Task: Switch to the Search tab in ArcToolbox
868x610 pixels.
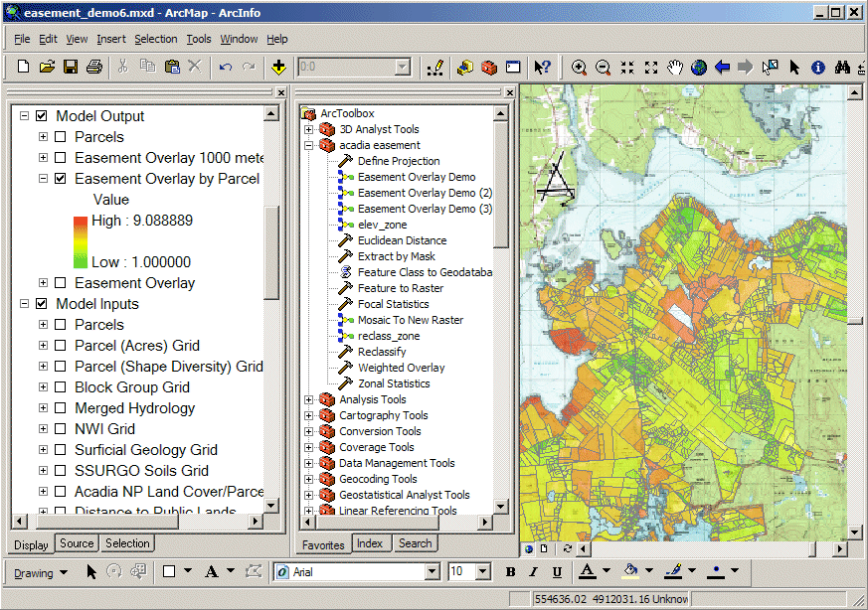Action: (x=416, y=543)
